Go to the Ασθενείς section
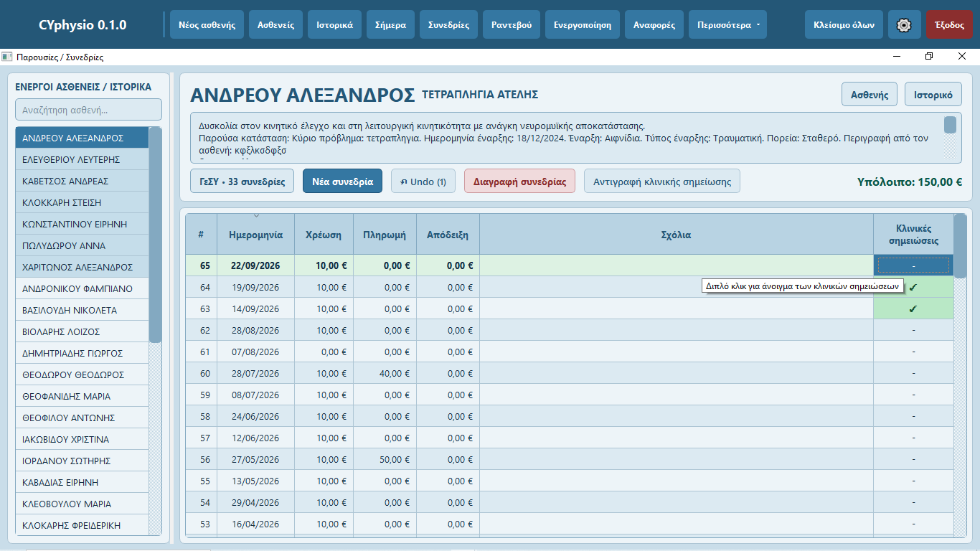Viewport: 980px width, 551px height. pyautogui.click(x=276, y=24)
